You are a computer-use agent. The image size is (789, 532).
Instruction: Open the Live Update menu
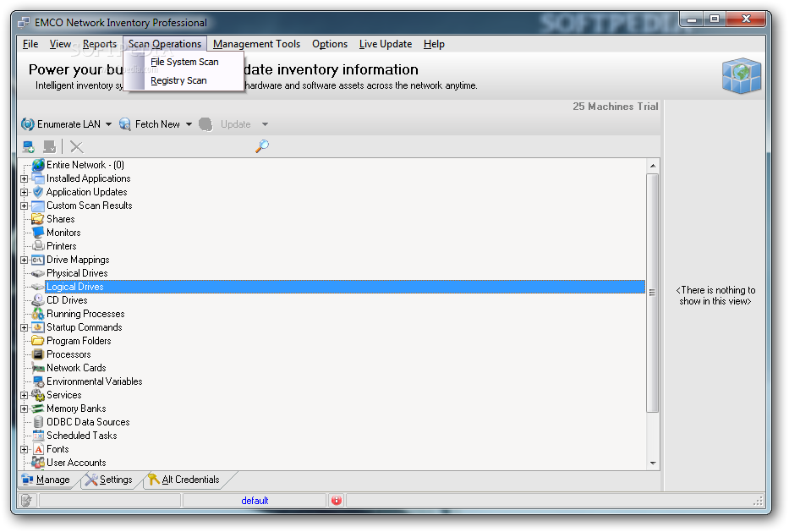386,44
